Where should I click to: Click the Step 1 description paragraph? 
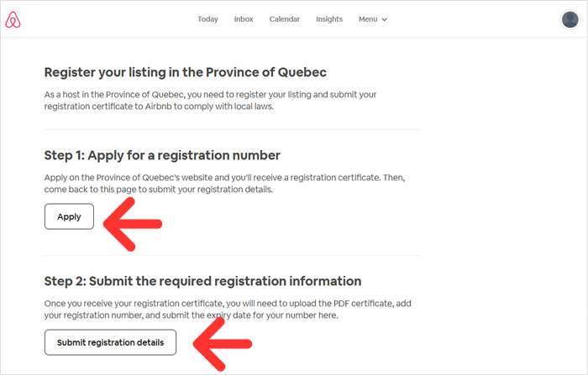224,184
